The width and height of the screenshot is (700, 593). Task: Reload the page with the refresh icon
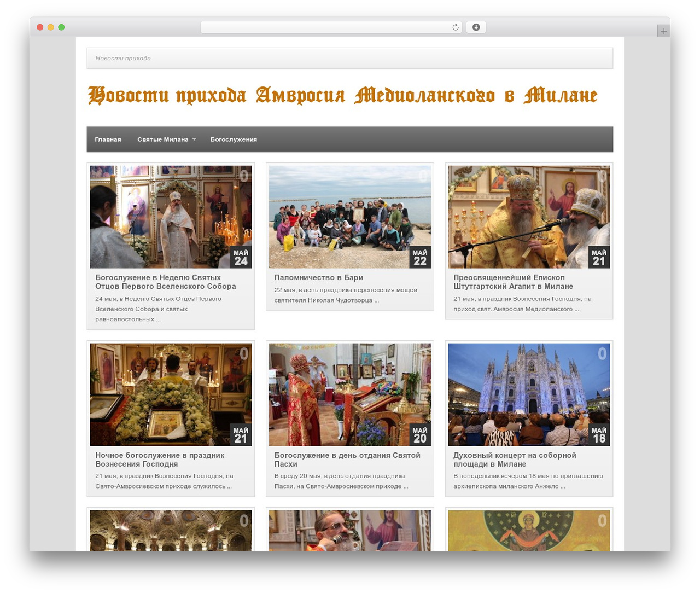(455, 27)
